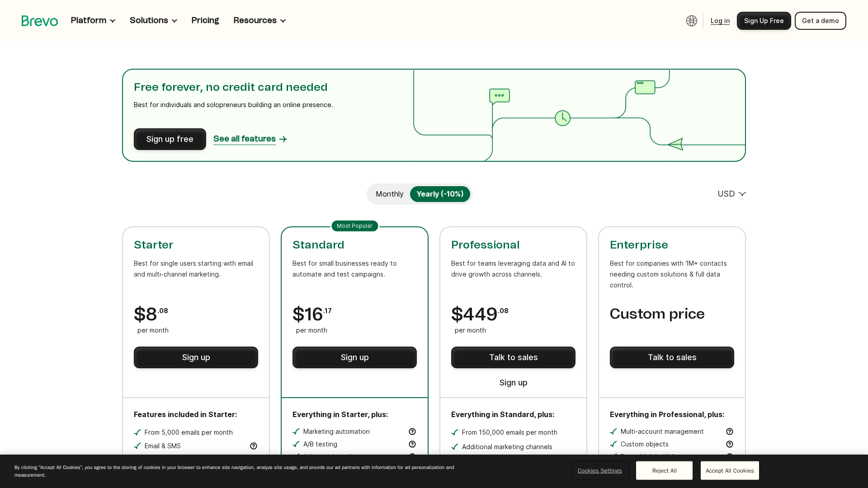Accept All Cookies in the banner
The image size is (868, 488).
coord(729,470)
